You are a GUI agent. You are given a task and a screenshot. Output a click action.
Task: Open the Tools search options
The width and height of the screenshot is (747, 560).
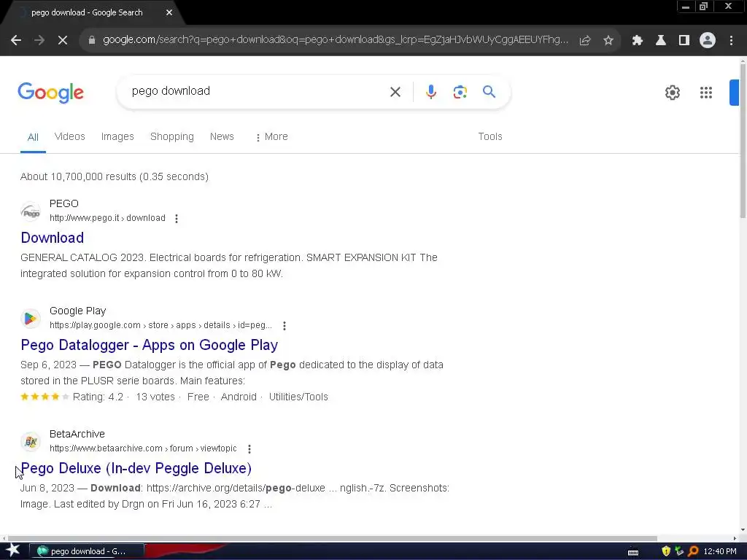[490, 136]
